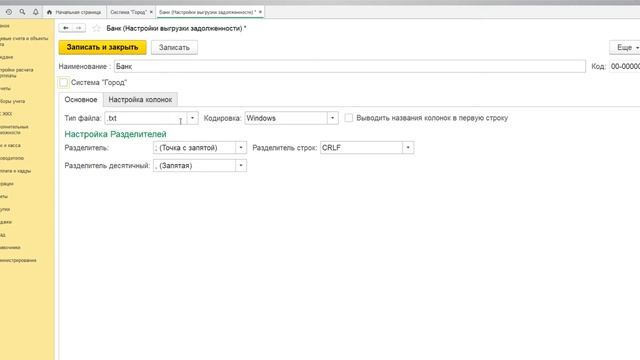Go forward with the right arrow button

(79, 28)
